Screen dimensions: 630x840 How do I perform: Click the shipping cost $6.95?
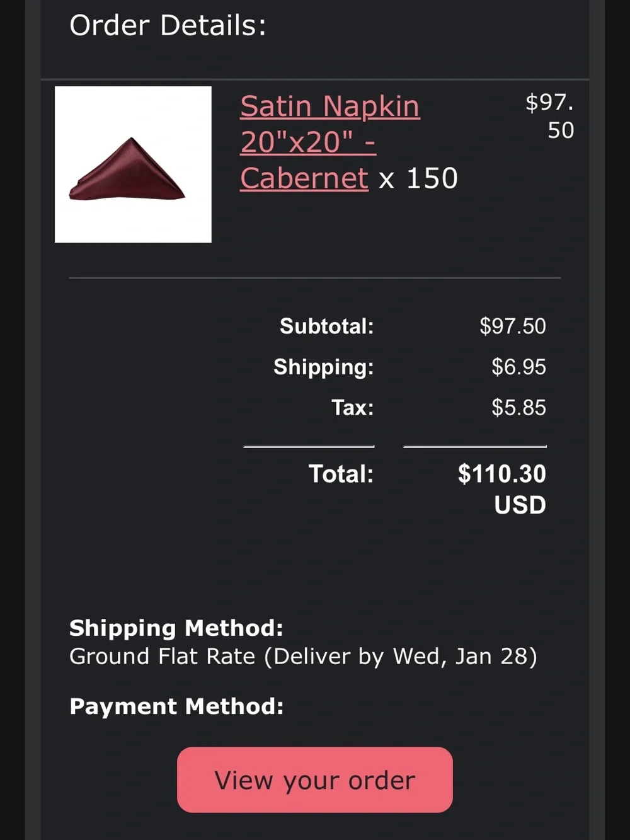(x=518, y=367)
